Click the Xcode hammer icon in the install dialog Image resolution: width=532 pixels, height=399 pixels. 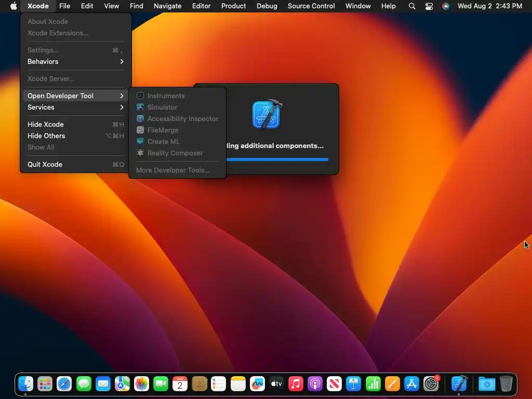coord(267,114)
